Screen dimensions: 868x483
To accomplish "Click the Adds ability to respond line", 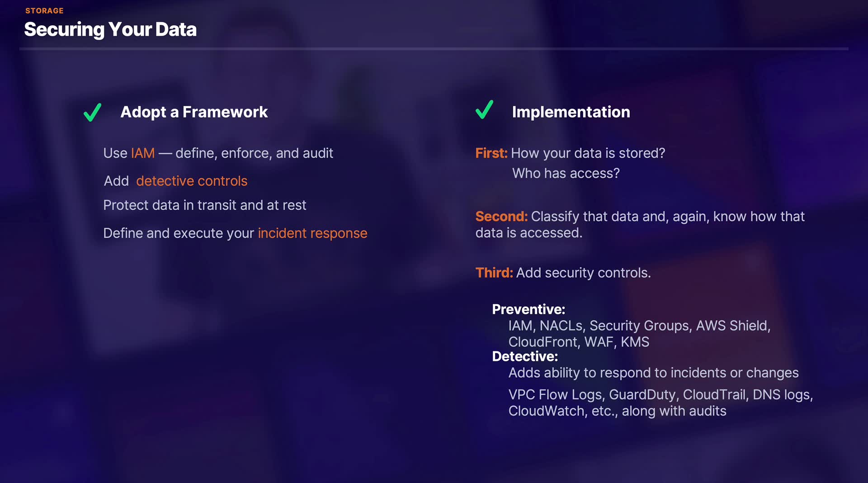I will pyautogui.click(x=653, y=373).
